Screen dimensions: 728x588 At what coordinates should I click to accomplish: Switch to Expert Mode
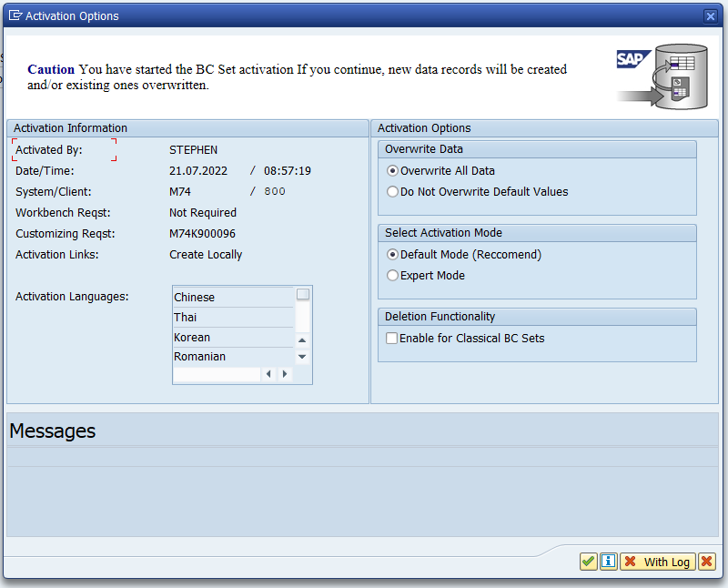click(x=391, y=275)
